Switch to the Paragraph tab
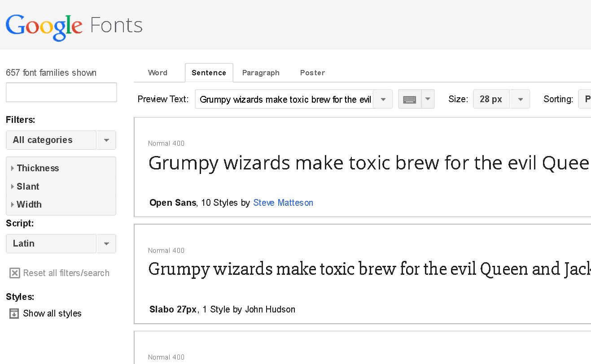Screen dimensions: 591x364 pyautogui.click(x=261, y=73)
